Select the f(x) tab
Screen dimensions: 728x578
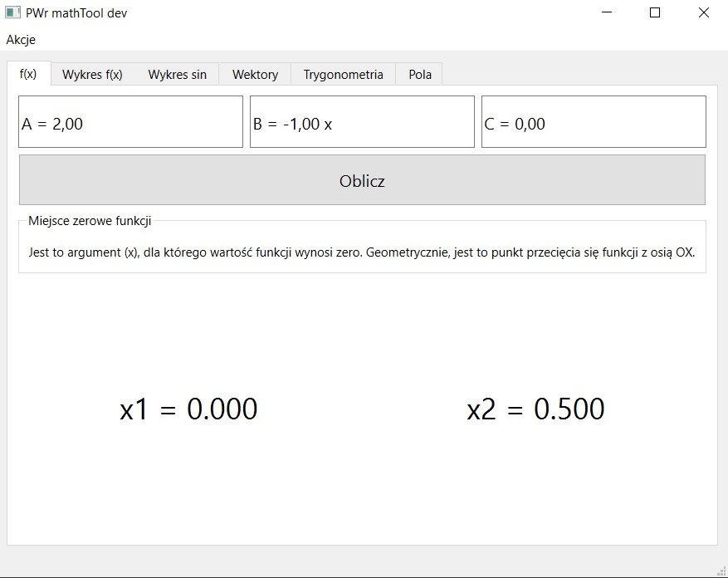[29, 73]
